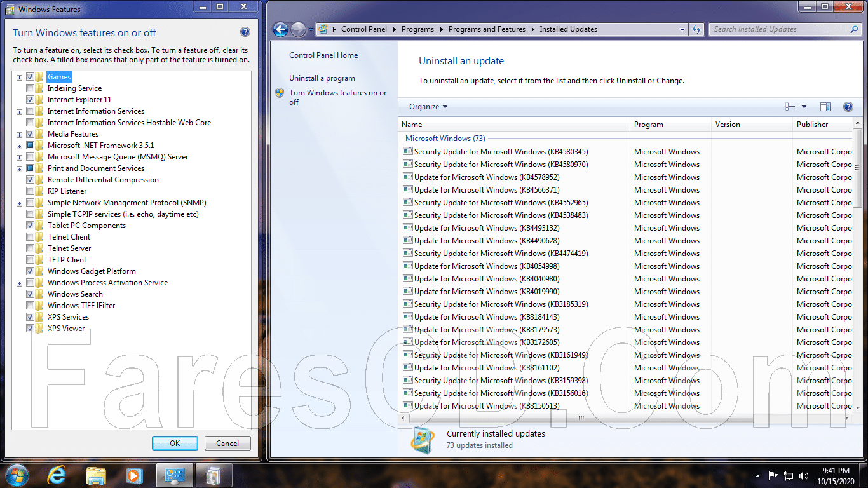Click the volume speaker tray icon
The width and height of the screenshot is (868, 488).
coord(804,475)
